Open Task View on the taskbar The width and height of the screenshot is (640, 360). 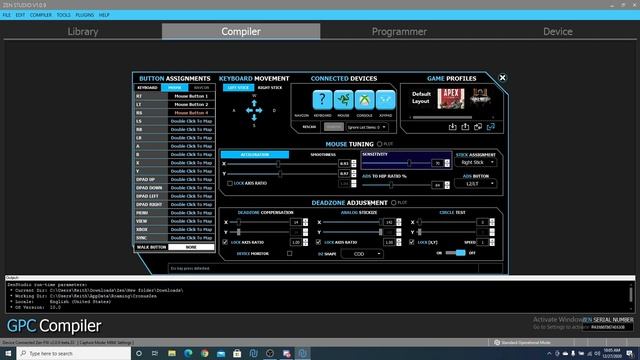coord(155,353)
